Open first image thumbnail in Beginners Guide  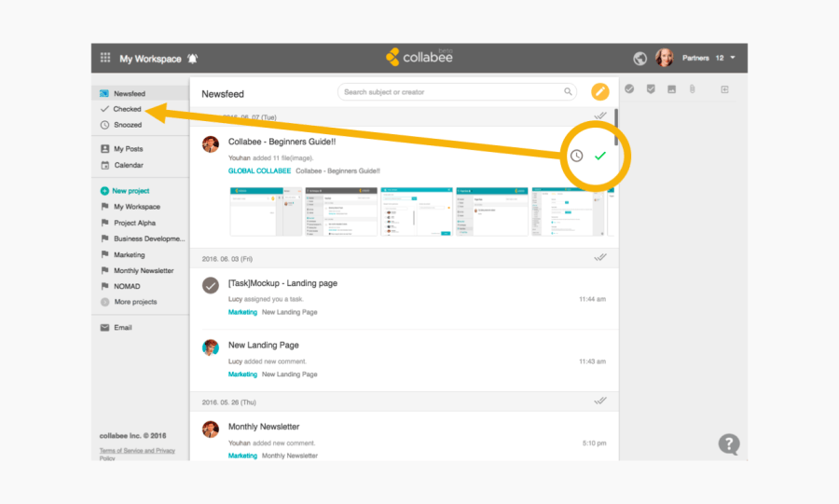pyautogui.click(x=266, y=211)
